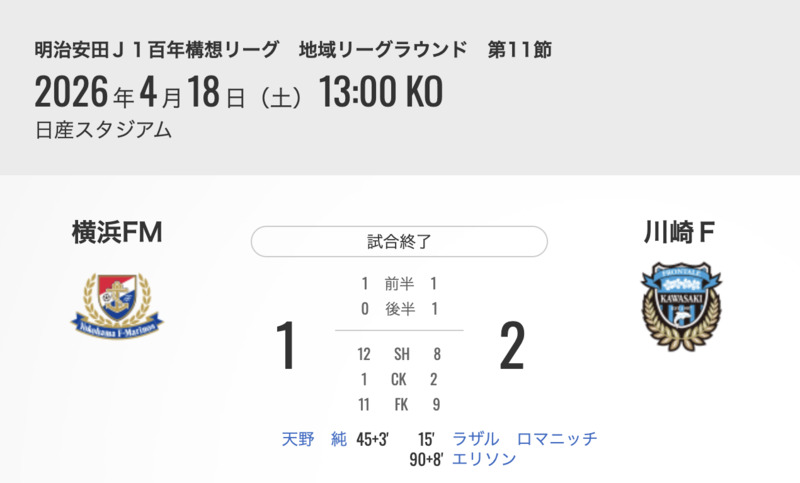
Task: Click the Yokohama F. Marinos crest
Action: click(x=117, y=303)
